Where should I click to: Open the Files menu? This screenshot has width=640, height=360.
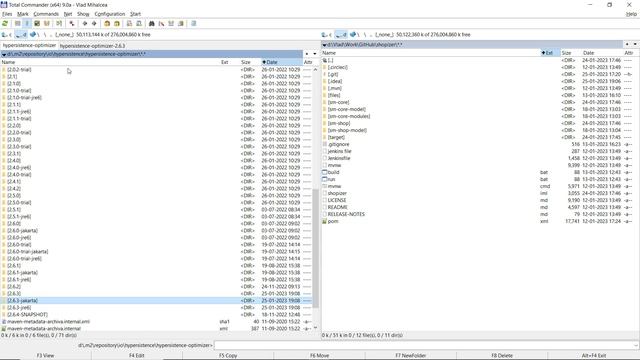pyautogui.click(x=7, y=14)
